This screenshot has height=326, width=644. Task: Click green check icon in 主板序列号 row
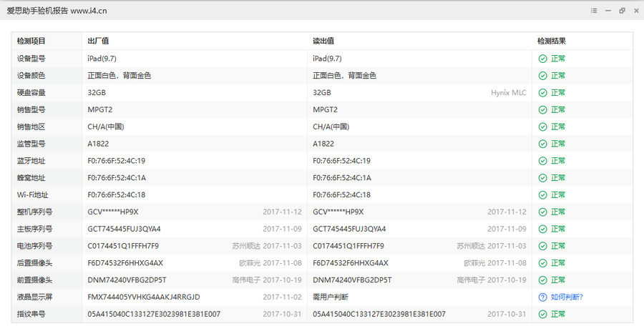542,229
